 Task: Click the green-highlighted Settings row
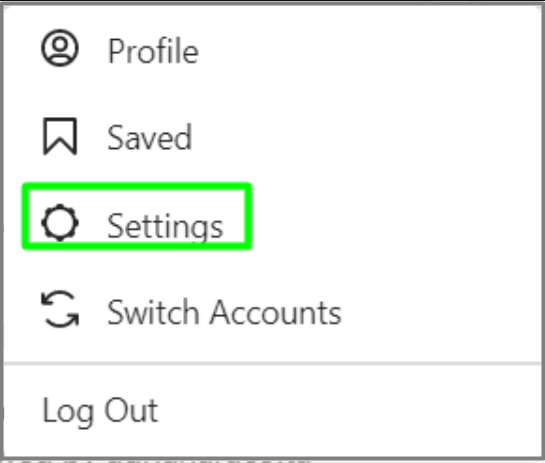pos(137,216)
